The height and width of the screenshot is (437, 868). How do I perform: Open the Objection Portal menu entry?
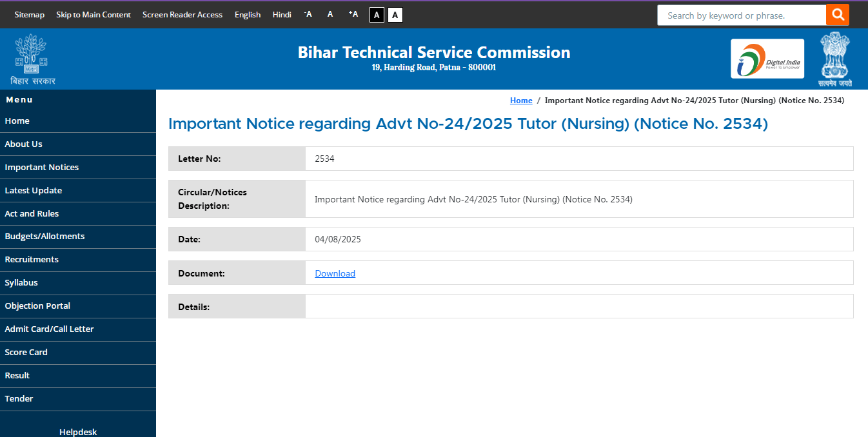[x=37, y=306]
